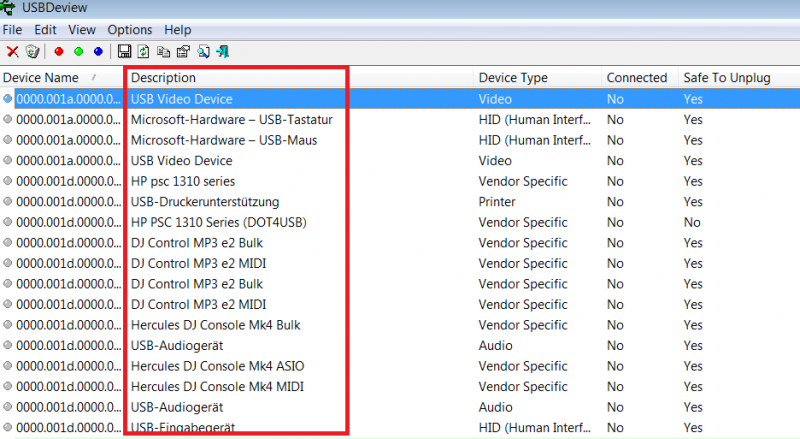
Task: Sort by Safe To Unplug column header
Action: point(720,78)
